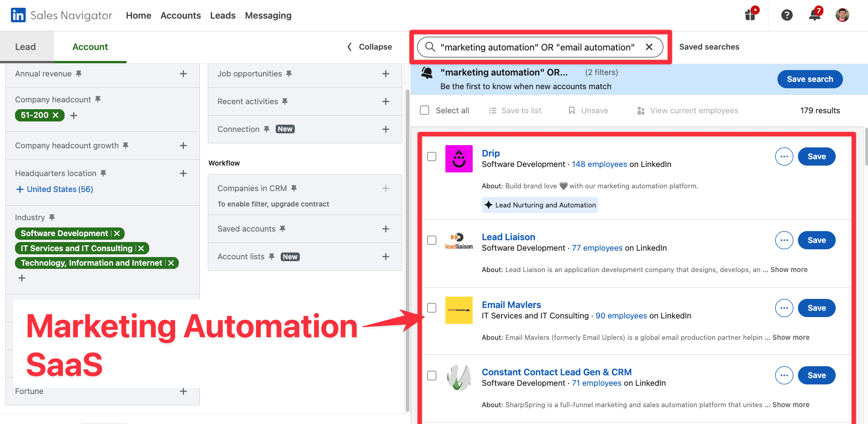Expand the Saved accounts filter
Viewport: 868px width, 424px height.
386,229
